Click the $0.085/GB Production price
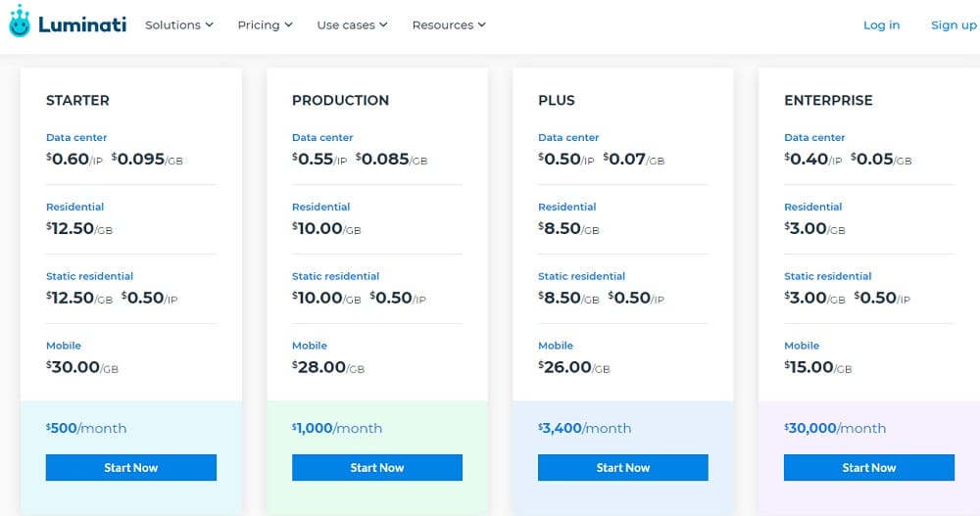Image resolution: width=980 pixels, height=516 pixels. pos(392,160)
